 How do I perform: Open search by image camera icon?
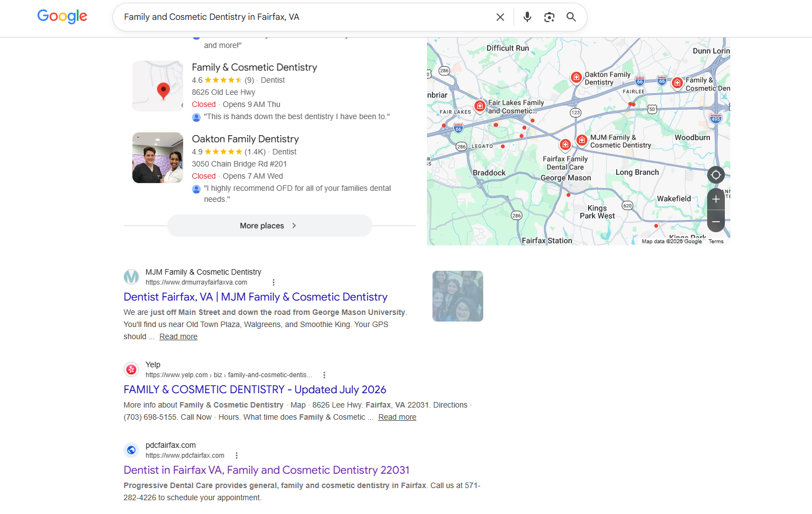click(x=549, y=17)
